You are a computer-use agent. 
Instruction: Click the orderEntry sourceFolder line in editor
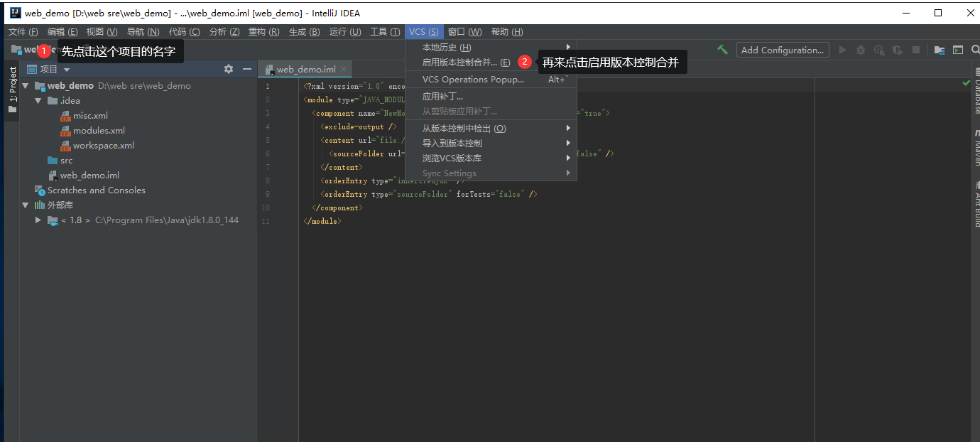tap(428, 194)
